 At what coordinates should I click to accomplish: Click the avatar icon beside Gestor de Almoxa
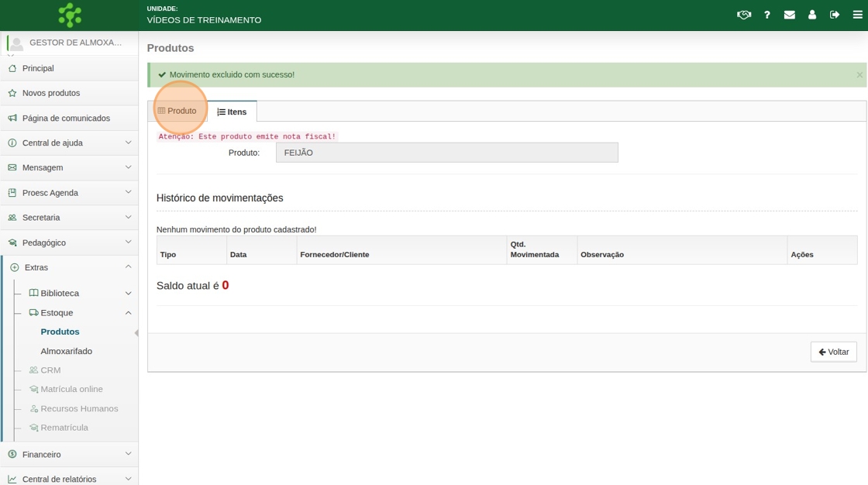(16, 43)
